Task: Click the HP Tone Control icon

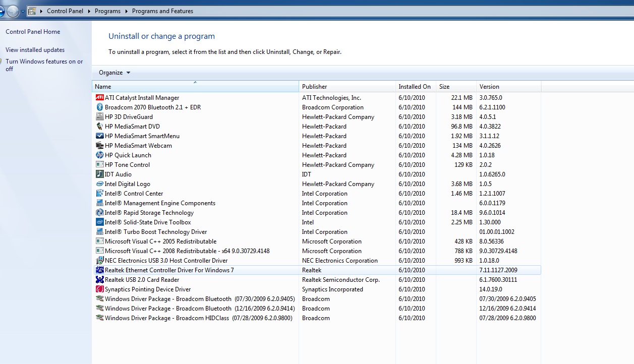Action: 99,165
